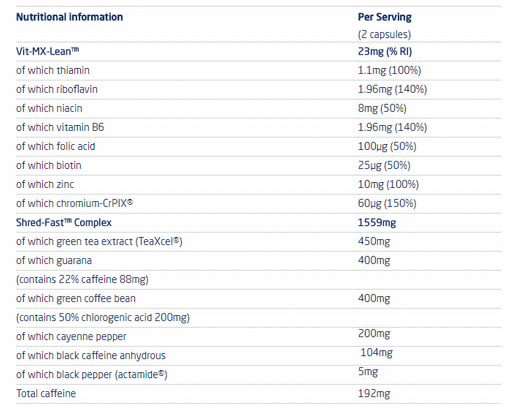The height and width of the screenshot is (419, 519).
Task: Select the Total caffeine 192mg value
Action: 374,394
